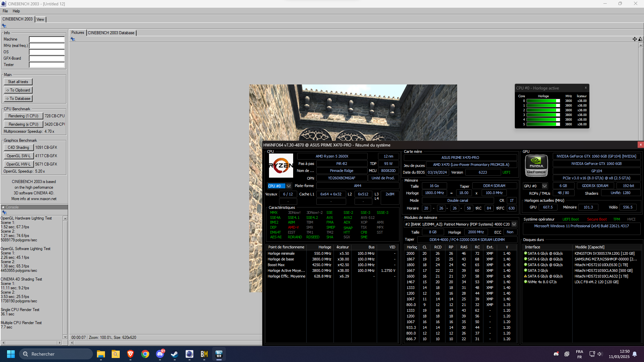Click the FRA language indicator in the tray
644x362 pixels.
579,354
